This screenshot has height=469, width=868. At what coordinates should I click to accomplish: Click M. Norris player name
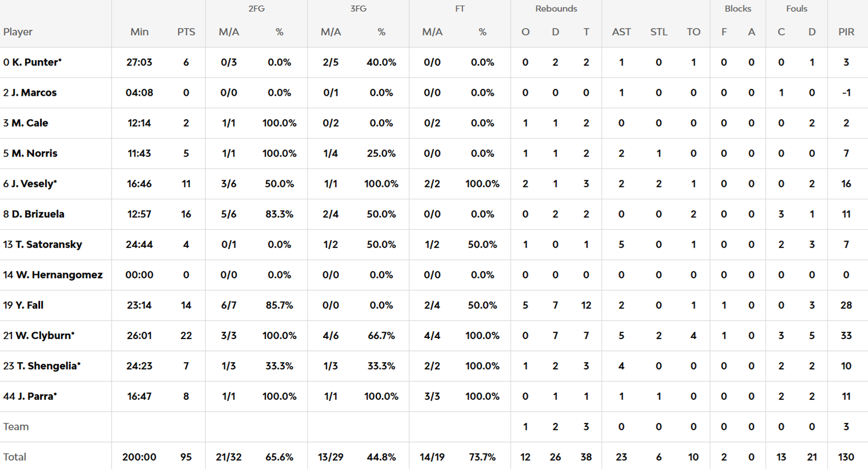point(34,153)
